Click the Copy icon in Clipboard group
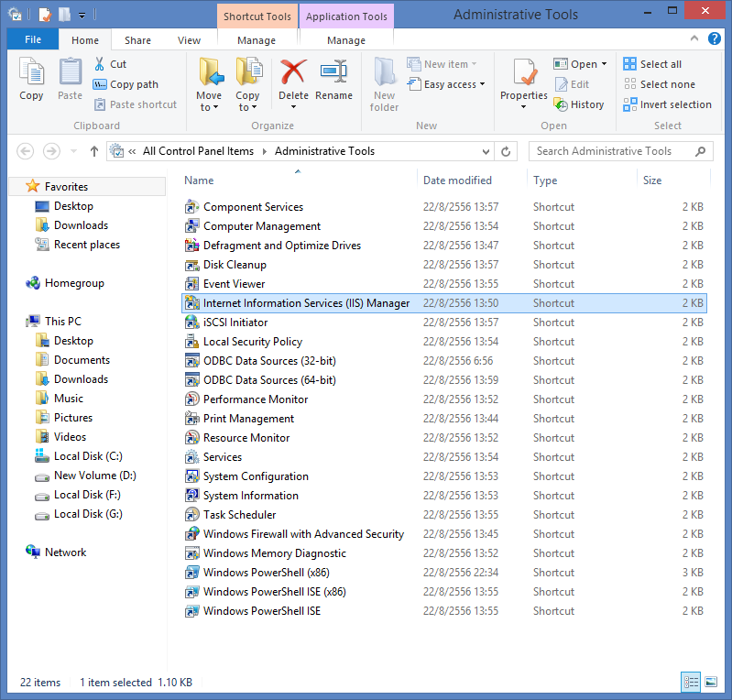This screenshot has width=732, height=700. (31, 71)
